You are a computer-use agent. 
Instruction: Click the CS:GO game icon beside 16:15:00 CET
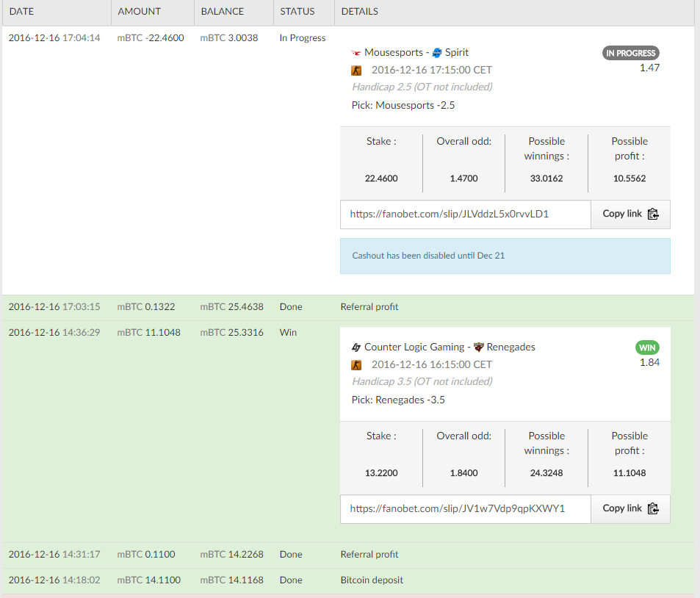(x=356, y=365)
